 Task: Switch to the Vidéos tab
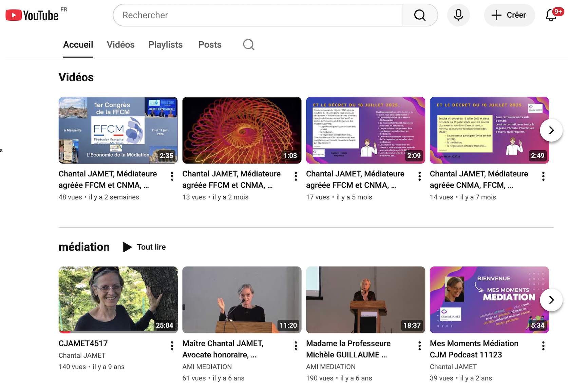tap(121, 44)
